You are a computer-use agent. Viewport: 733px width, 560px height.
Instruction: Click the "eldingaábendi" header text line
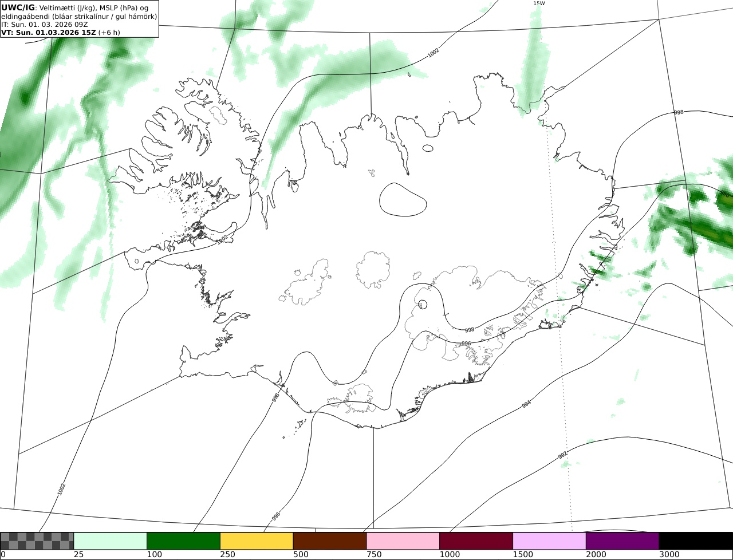coord(79,17)
